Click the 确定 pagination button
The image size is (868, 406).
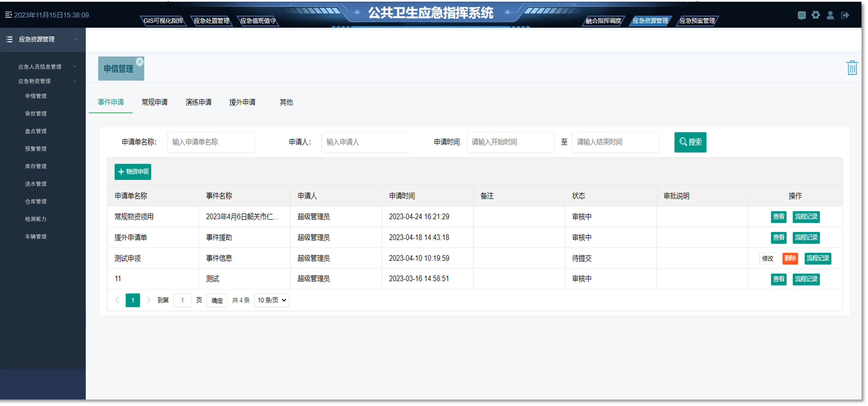click(x=217, y=300)
